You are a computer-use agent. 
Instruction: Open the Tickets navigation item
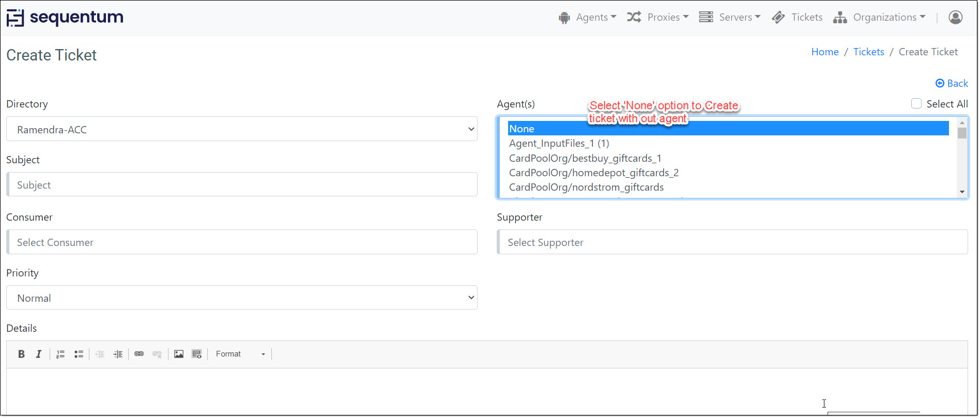[x=797, y=18]
